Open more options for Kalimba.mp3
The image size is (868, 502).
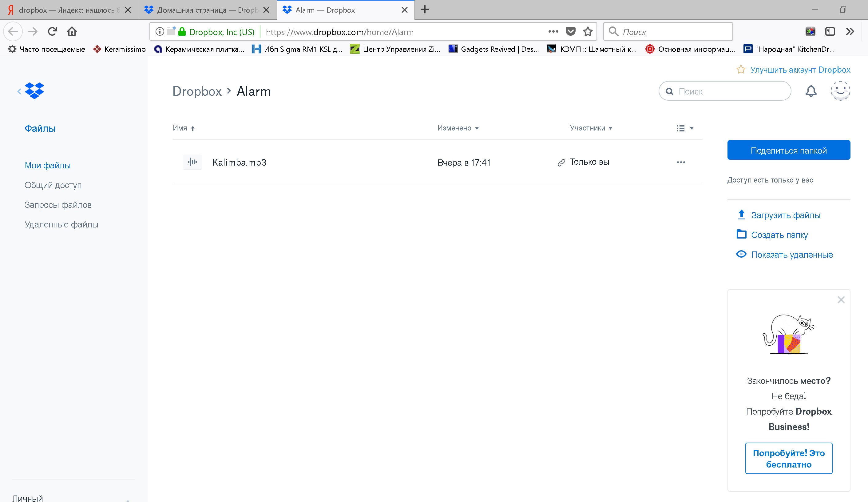click(681, 163)
